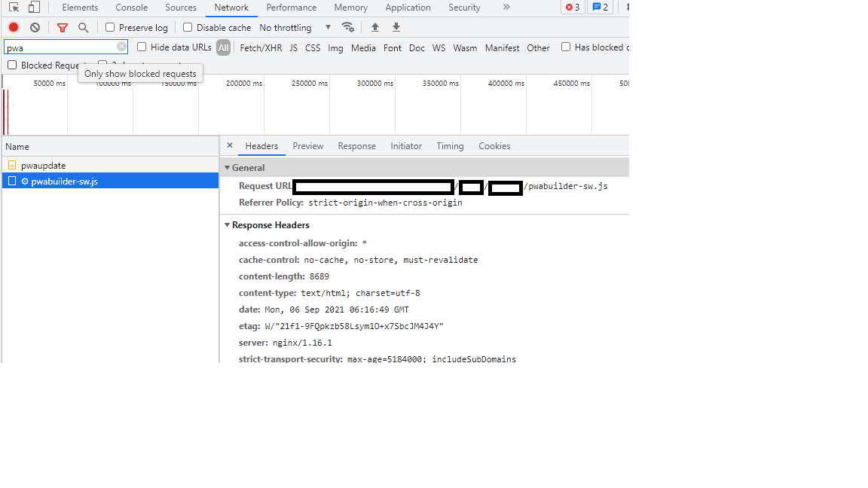Open network conditions settings icon

pos(347,26)
